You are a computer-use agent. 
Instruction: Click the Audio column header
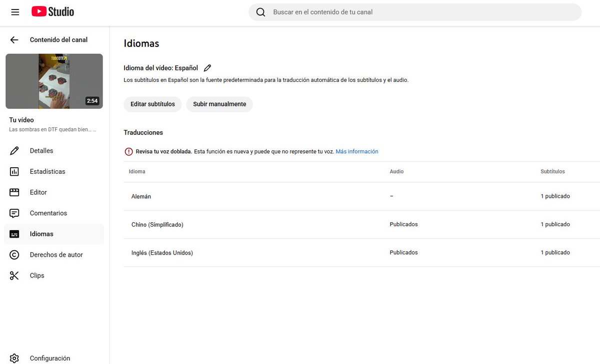coord(396,172)
